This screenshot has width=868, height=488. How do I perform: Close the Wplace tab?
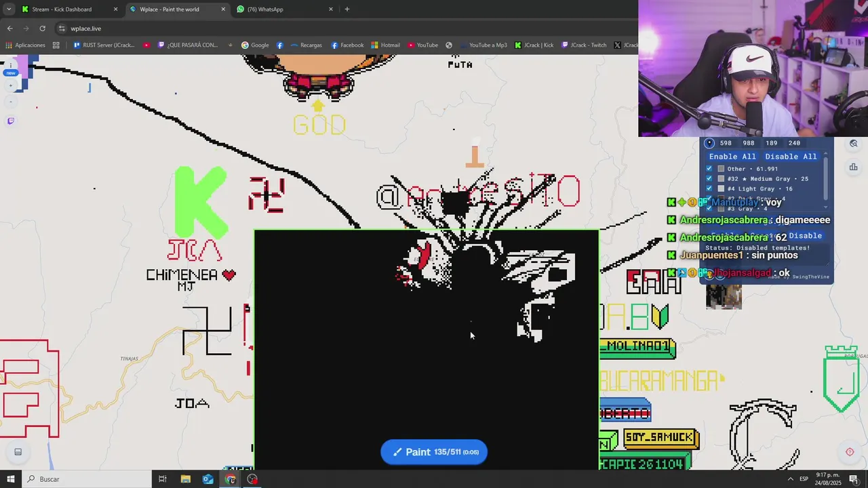pyautogui.click(x=223, y=9)
